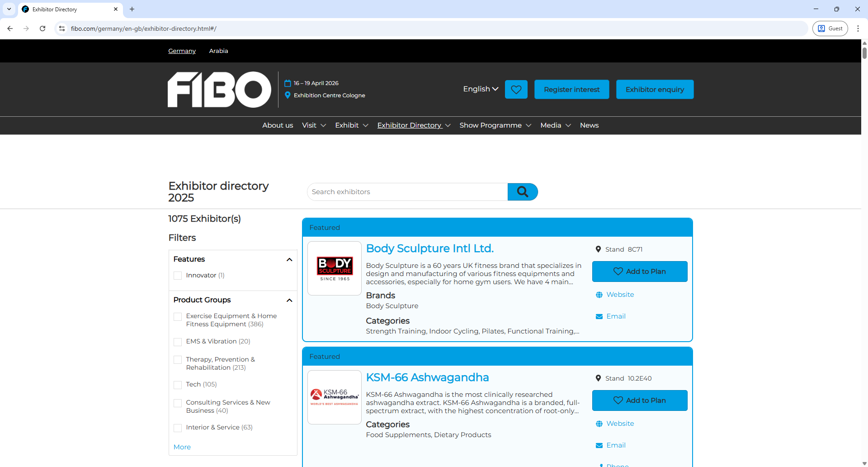Collapse the Product Groups section
The height and width of the screenshot is (467, 868).
click(289, 300)
